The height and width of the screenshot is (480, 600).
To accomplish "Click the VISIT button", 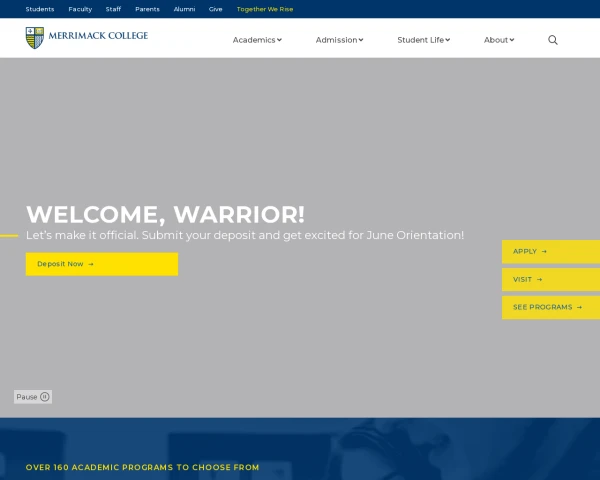I will (551, 279).
